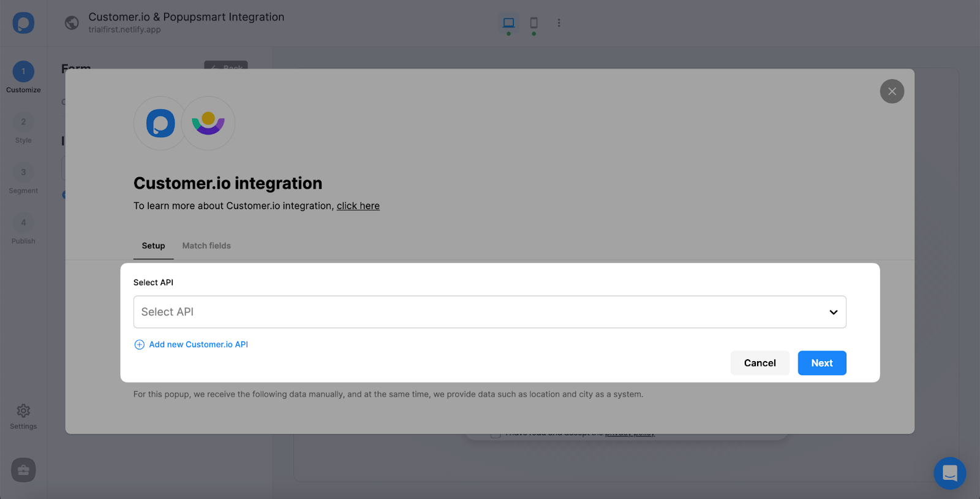Click the Customer.io logo in the dialog

208,123
